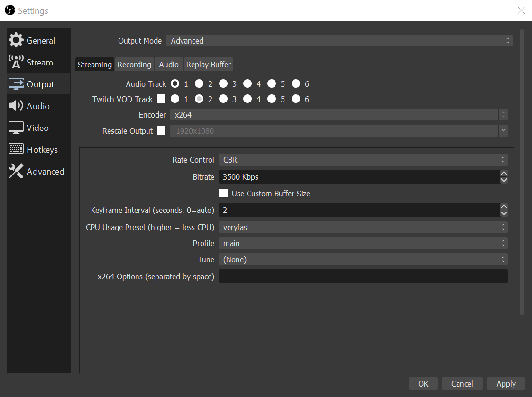Tick the Rescale Output checkbox

[161, 130]
